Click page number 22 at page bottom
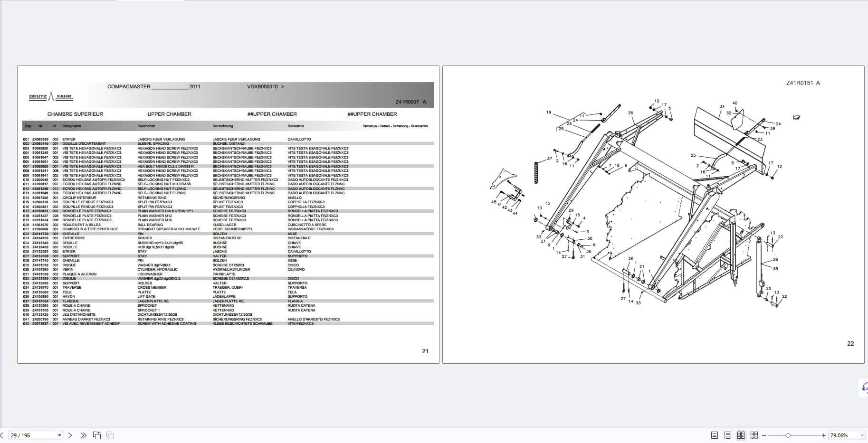Screen dimensions: 868x443 click(x=850, y=344)
